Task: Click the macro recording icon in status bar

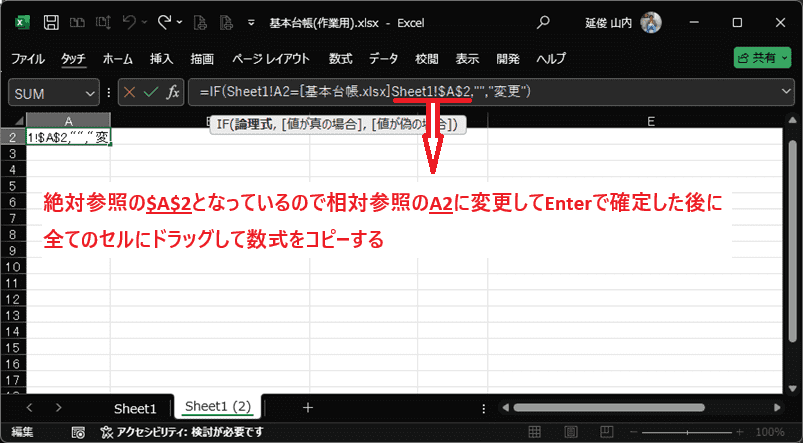Action: [x=76, y=432]
